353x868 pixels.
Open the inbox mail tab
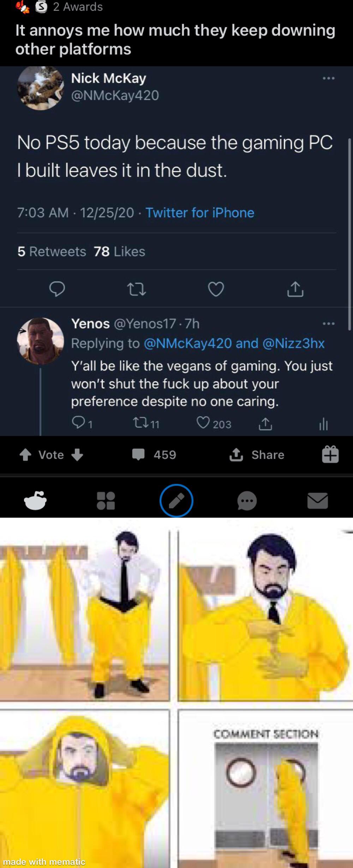pyautogui.click(x=317, y=501)
